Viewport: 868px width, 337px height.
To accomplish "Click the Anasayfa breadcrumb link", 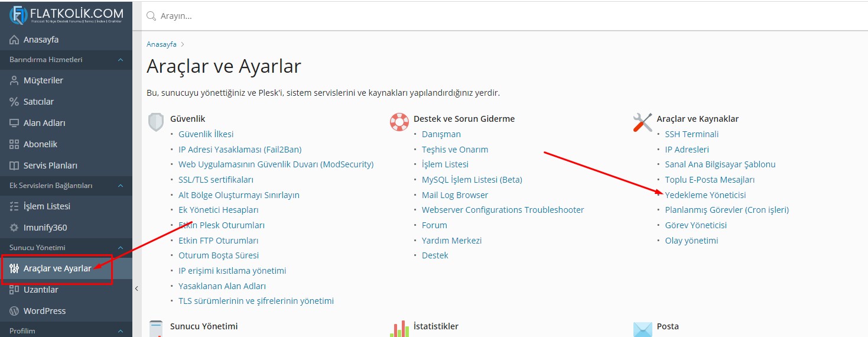I will (x=161, y=44).
